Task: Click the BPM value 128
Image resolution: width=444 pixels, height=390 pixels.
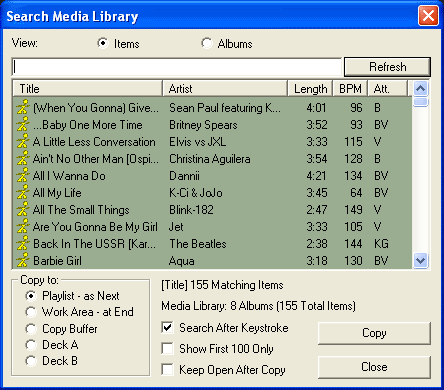Action: [x=353, y=159]
